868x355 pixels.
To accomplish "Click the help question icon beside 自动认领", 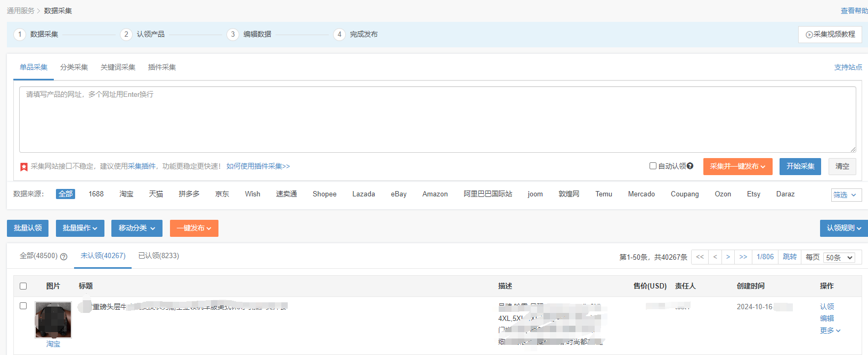I will 690,166.
